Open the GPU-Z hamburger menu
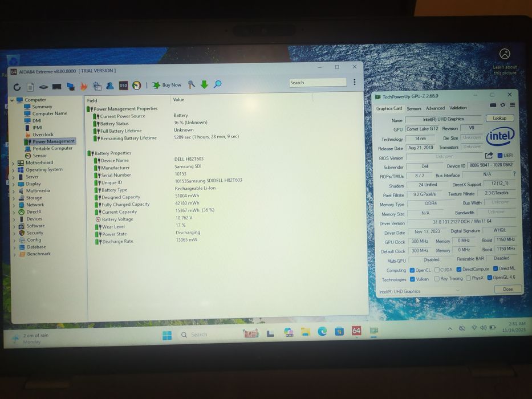532x399 pixels. (x=512, y=105)
